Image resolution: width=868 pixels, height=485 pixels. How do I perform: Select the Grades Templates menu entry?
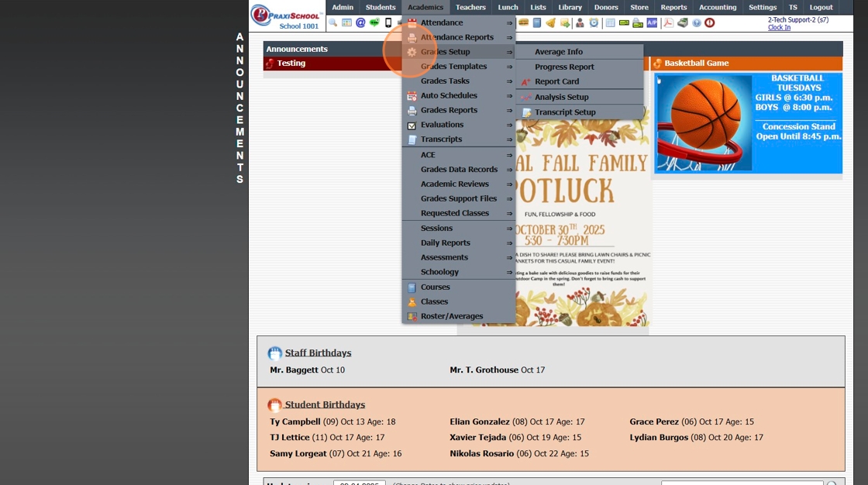[x=454, y=66]
